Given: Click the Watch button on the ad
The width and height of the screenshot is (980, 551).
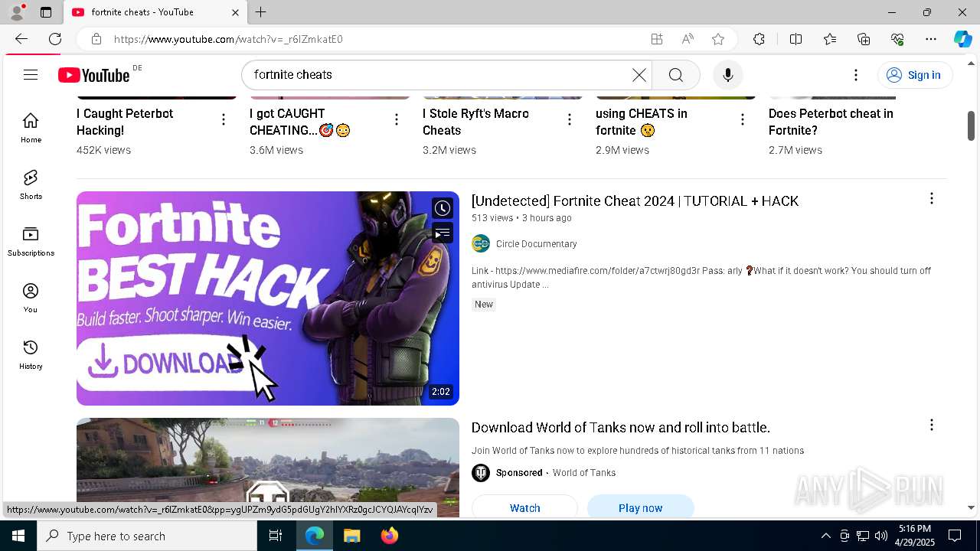Looking at the screenshot, I should (x=524, y=507).
